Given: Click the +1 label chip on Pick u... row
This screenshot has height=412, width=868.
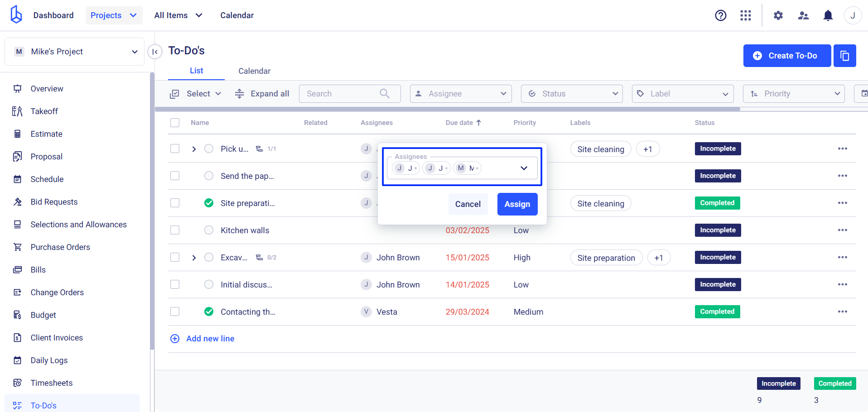Looking at the screenshot, I should 648,149.
